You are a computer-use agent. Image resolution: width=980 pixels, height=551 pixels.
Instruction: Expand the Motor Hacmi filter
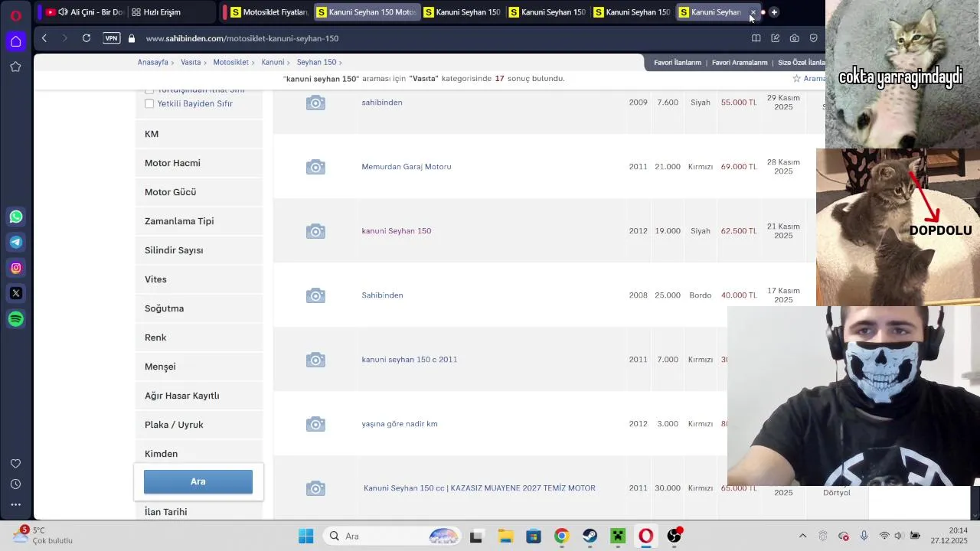click(199, 163)
